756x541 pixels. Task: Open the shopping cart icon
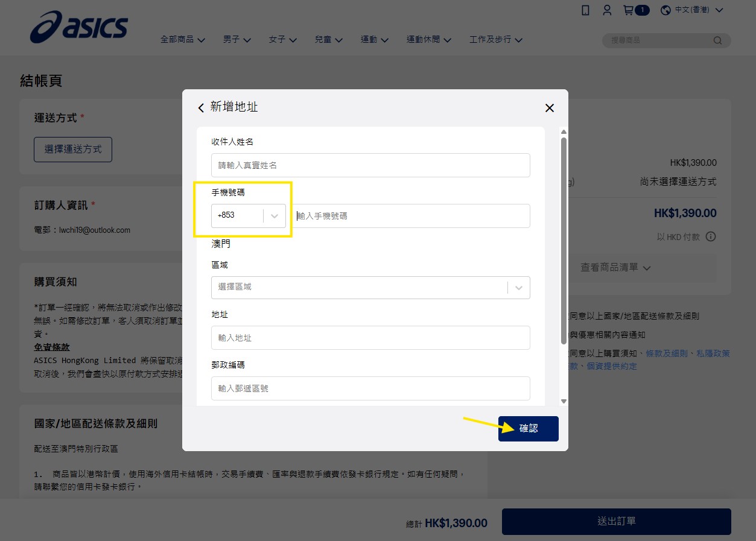(x=628, y=10)
